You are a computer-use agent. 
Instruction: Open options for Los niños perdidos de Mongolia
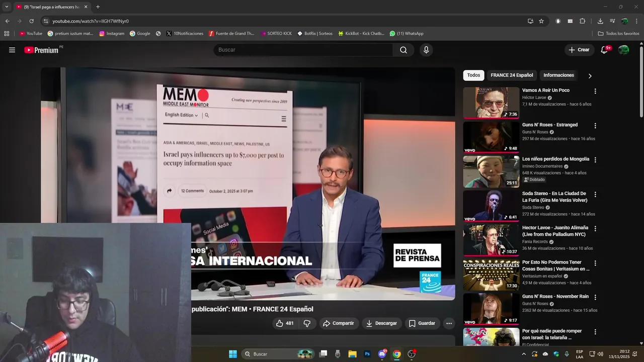595,160
